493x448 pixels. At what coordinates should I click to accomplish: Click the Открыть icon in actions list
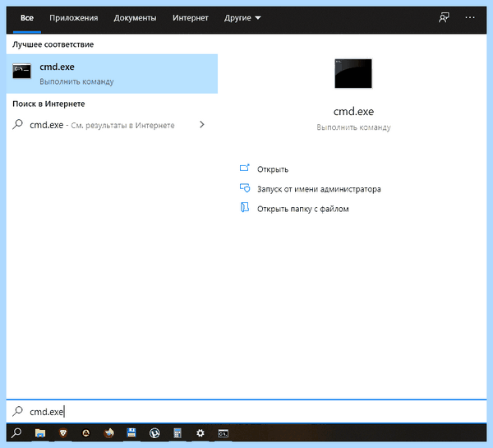(245, 168)
